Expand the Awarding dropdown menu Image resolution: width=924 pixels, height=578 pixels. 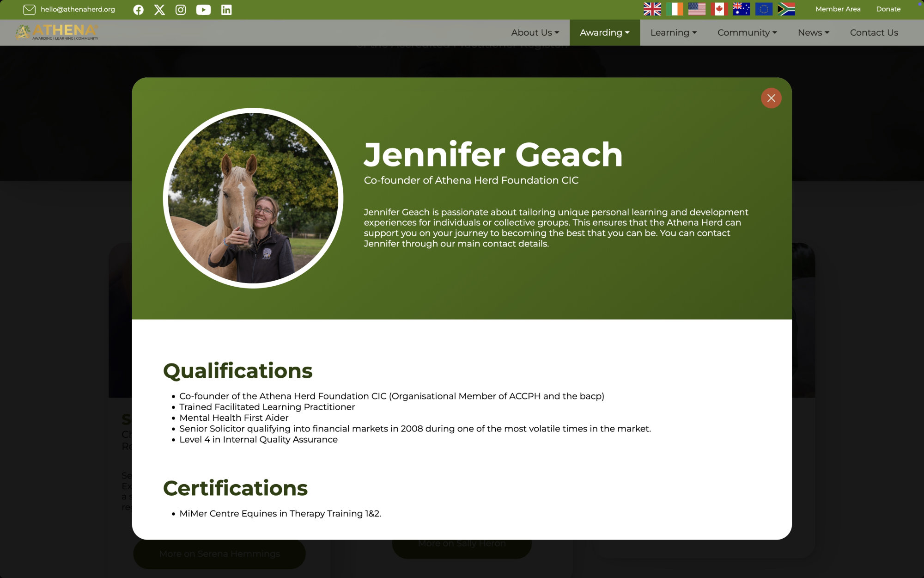point(605,32)
